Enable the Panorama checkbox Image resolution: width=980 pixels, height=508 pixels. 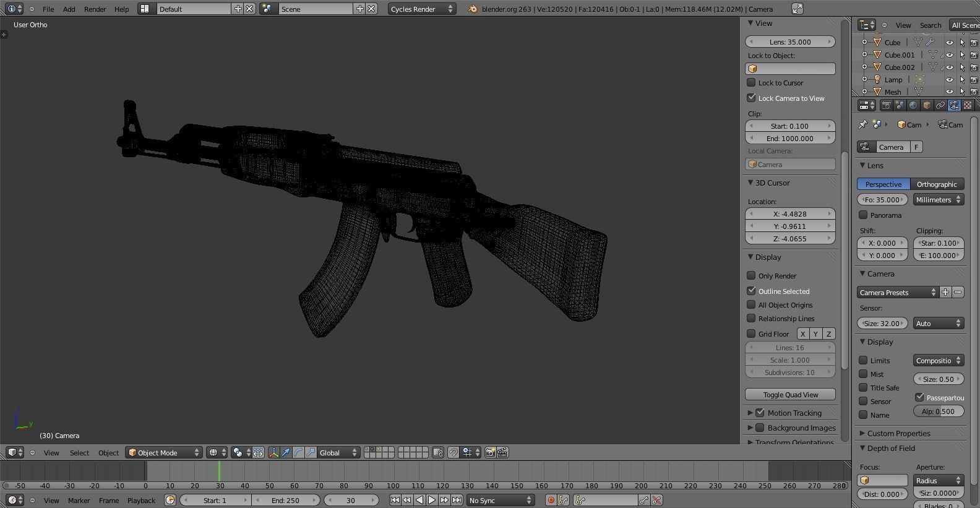coord(863,215)
